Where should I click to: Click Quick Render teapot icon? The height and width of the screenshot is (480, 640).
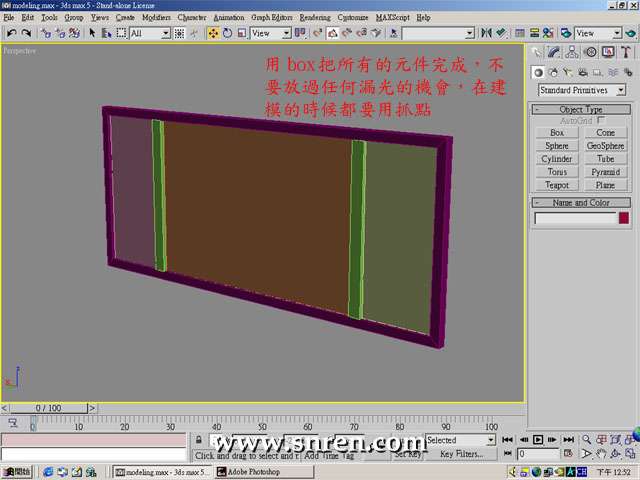pyautogui.click(x=631, y=33)
